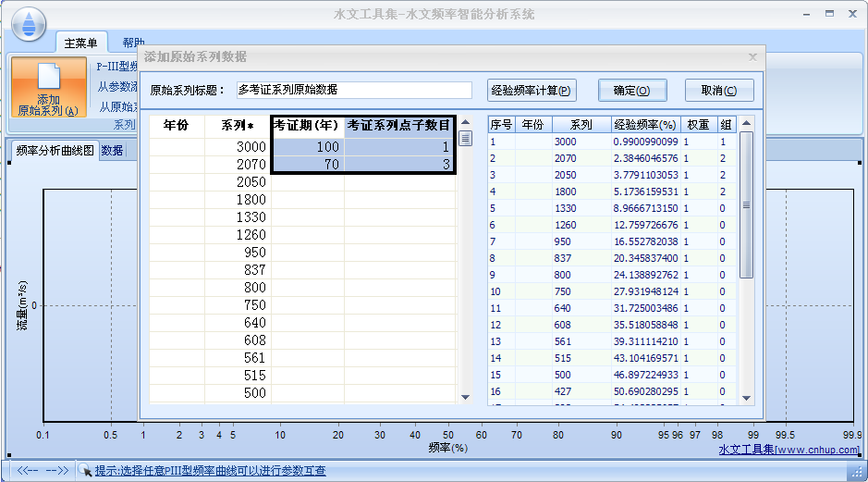
Task: Click the <<-- previous arrow in status bar
Action: [28, 470]
